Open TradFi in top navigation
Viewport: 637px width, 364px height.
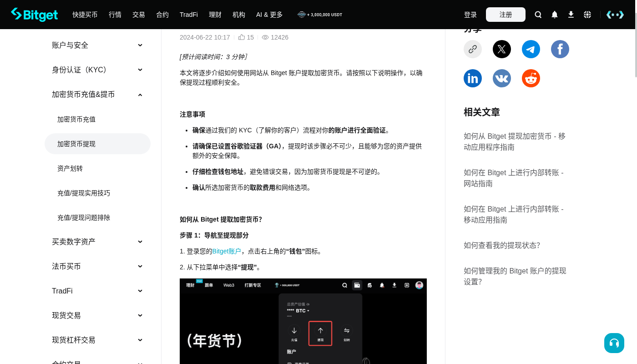pos(189,15)
